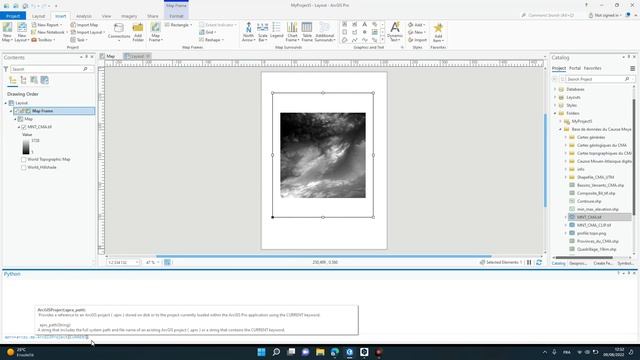Select MNT_CMA_CLIP.tif in the Catalog
Screen dimensions: 640x360
[594, 225]
